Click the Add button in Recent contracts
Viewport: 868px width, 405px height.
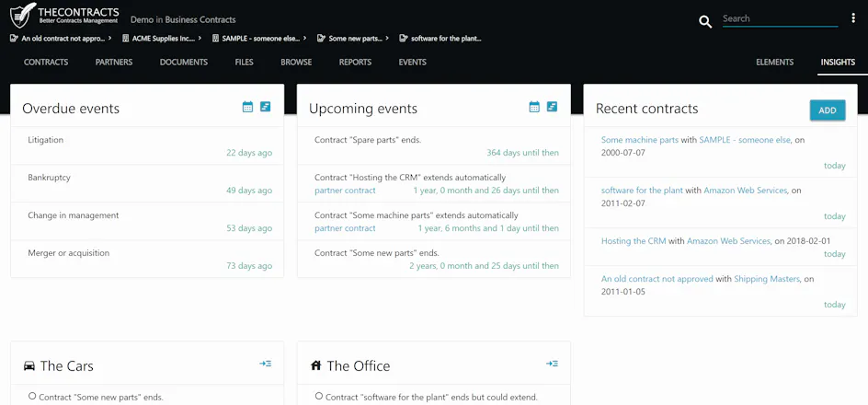(827, 110)
